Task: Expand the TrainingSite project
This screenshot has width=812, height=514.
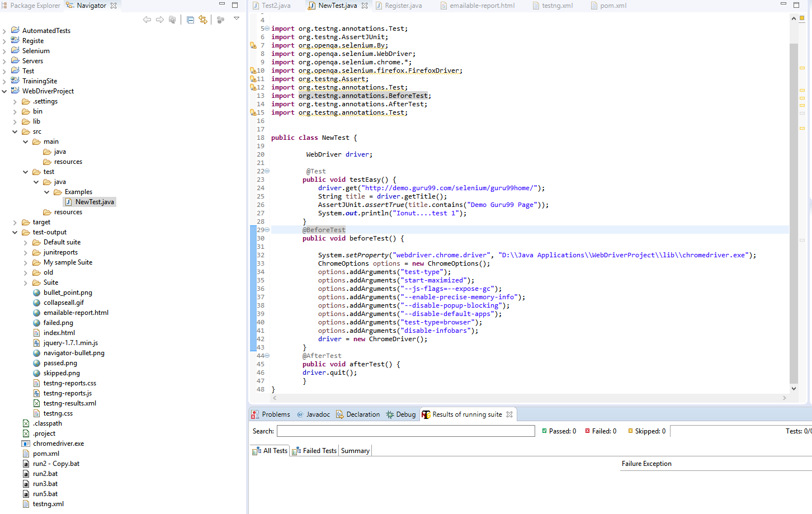Action: click(4, 81)
